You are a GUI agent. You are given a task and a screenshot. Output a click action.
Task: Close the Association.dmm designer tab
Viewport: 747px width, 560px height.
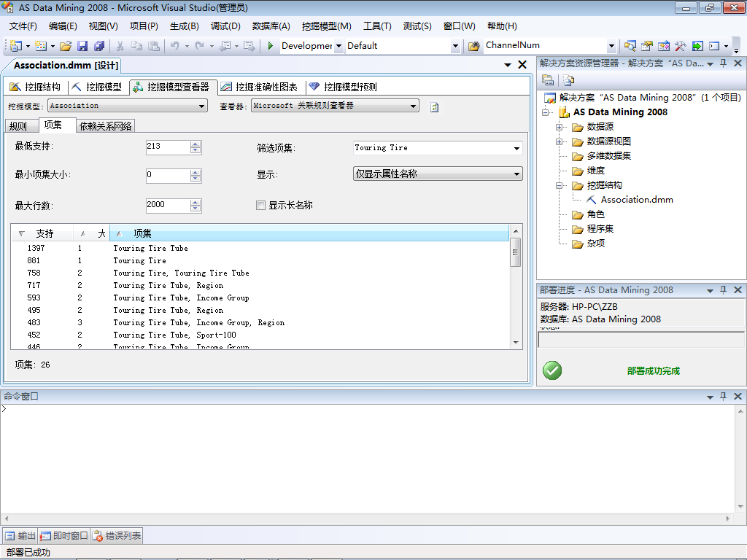click(x=522, y=65)
